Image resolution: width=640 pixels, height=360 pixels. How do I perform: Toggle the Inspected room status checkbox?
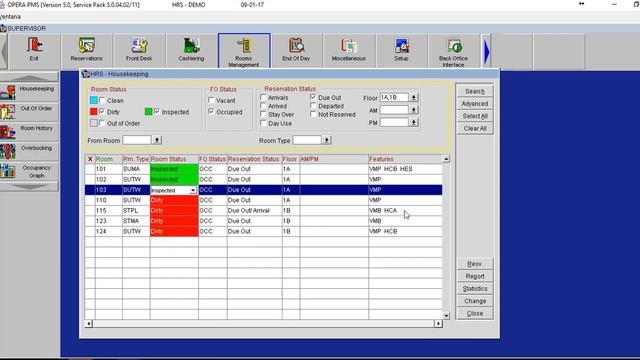pyautogui.click(x=157, y=111)
